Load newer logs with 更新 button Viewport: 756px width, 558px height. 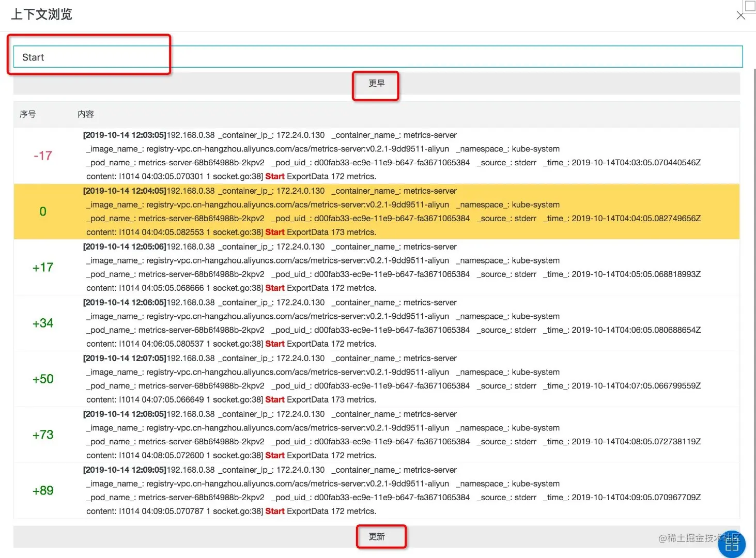pyautogui.click(x=377, y=537)
